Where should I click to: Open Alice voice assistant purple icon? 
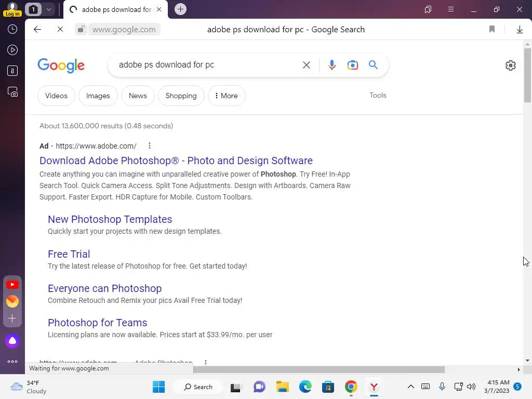pyautogui.click(x=12, y=341)
